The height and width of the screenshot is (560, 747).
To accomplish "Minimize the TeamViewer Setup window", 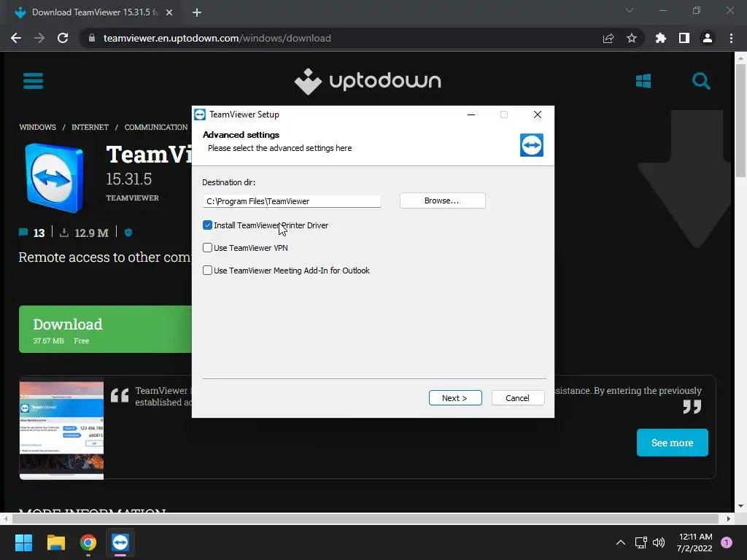I will tap(471, 114).
